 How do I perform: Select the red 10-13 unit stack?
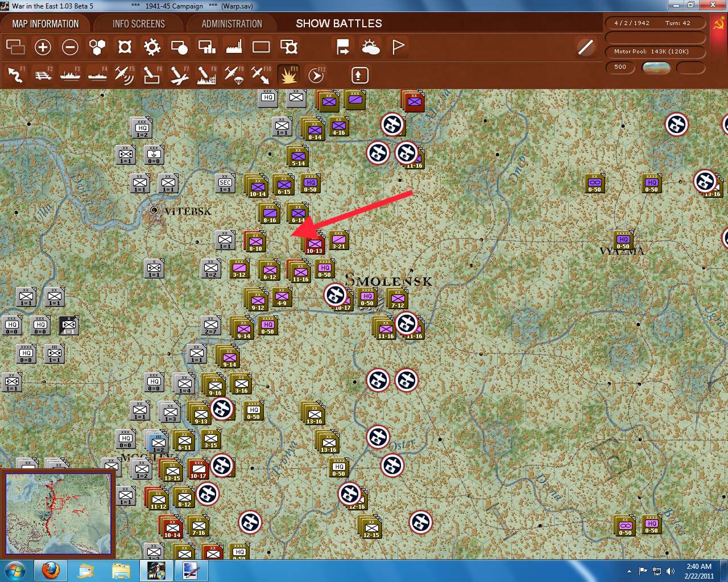tap(314, 243)
